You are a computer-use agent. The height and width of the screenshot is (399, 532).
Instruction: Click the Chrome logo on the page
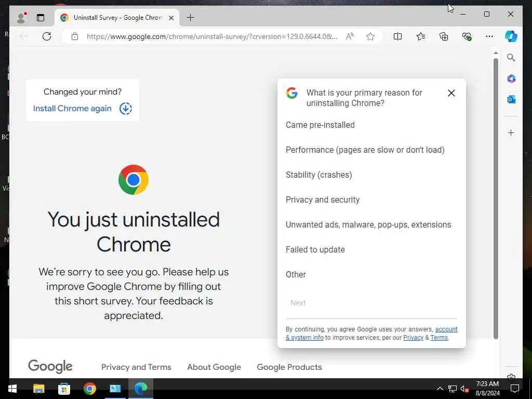click(134, 180)
